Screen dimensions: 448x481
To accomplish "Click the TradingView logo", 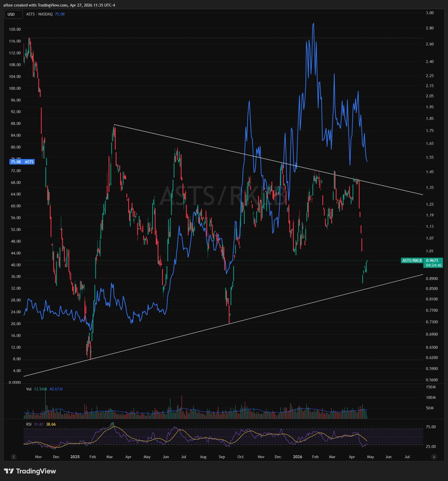I will (x=30, y=471).
